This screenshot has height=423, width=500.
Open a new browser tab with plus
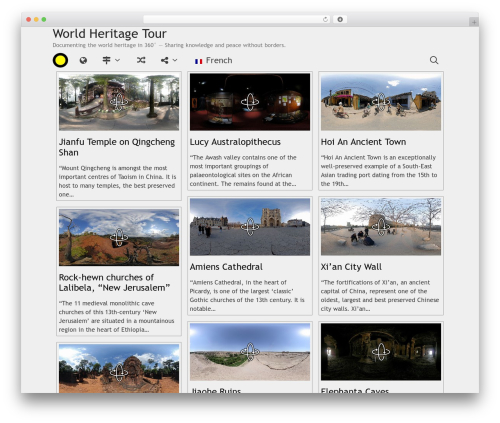pyautogui.click(x=474, y=22)
